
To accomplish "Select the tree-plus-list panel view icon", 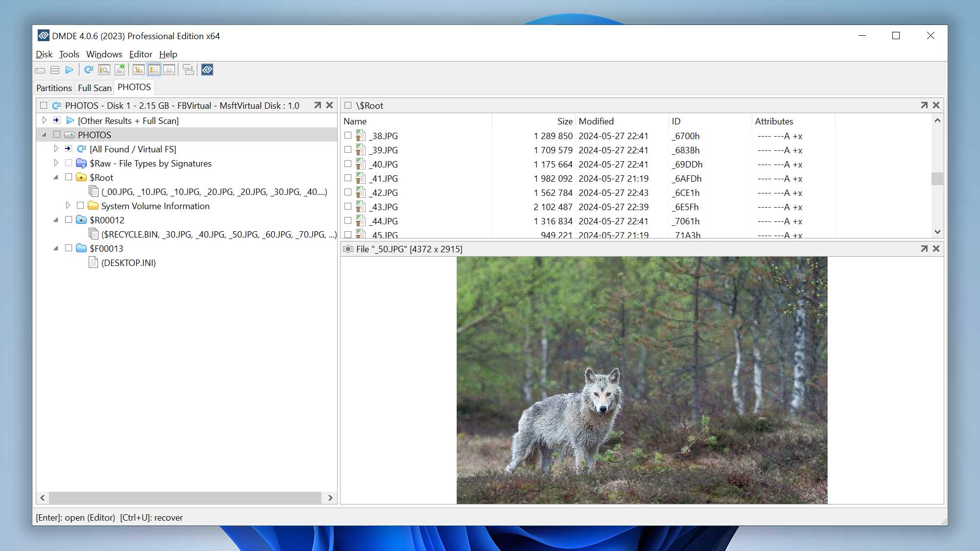I will tap(154, 70).
